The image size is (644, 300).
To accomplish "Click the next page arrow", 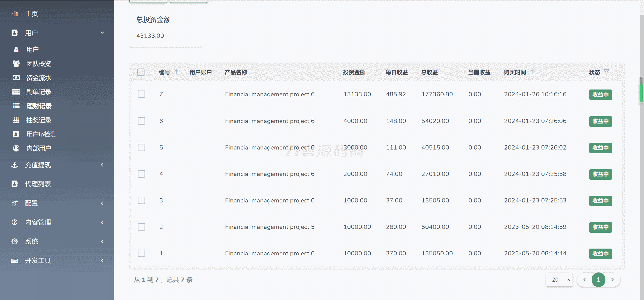I will [x=612, y=280].
